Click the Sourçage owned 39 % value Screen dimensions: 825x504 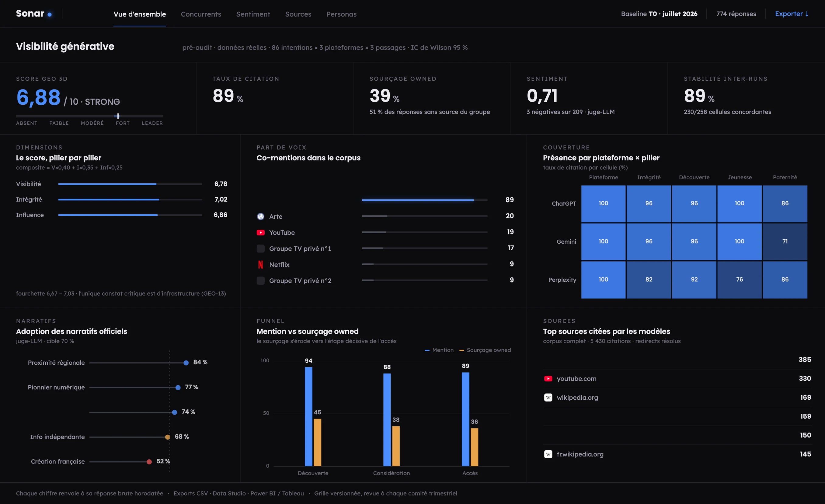[x=385, y=96]
